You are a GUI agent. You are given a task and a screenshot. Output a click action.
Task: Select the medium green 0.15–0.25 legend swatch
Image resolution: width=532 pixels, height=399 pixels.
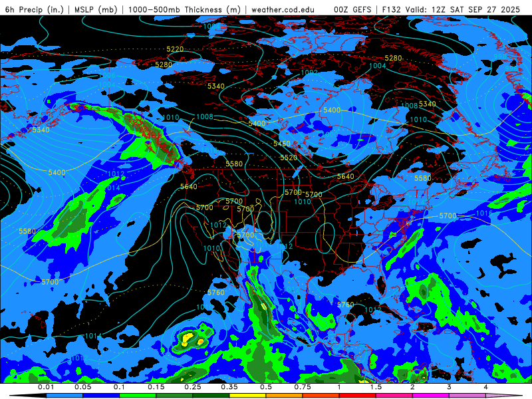coord(174,396)
